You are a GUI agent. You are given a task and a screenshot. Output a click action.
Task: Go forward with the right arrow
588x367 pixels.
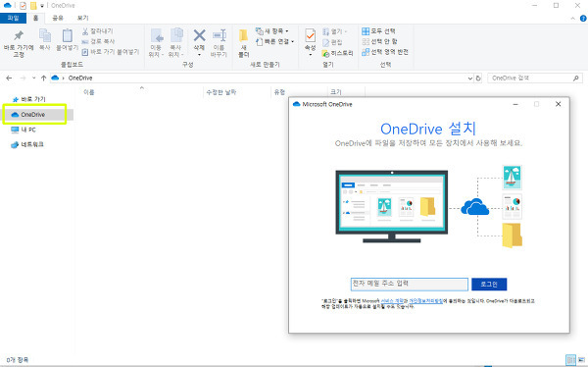tap(23, 79)
